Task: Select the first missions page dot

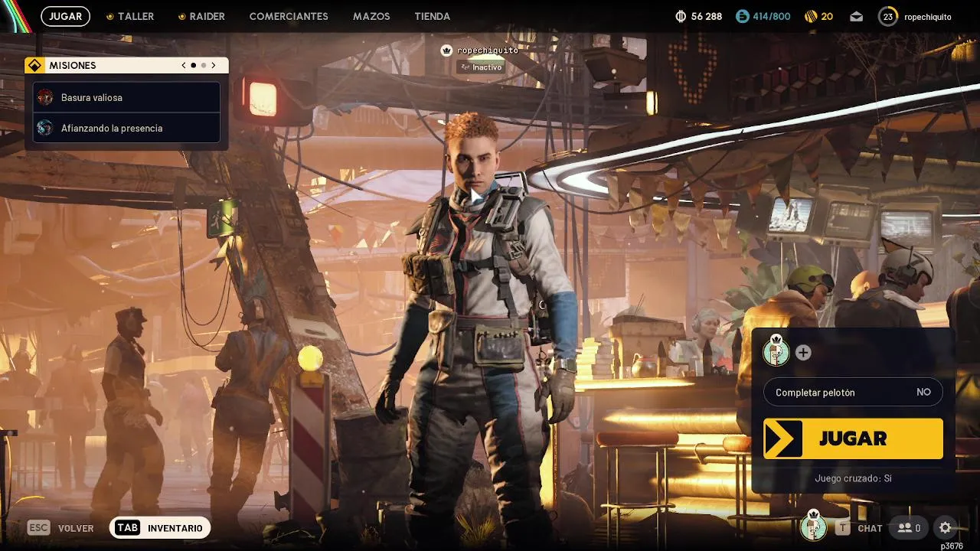Action: [193, 66]
